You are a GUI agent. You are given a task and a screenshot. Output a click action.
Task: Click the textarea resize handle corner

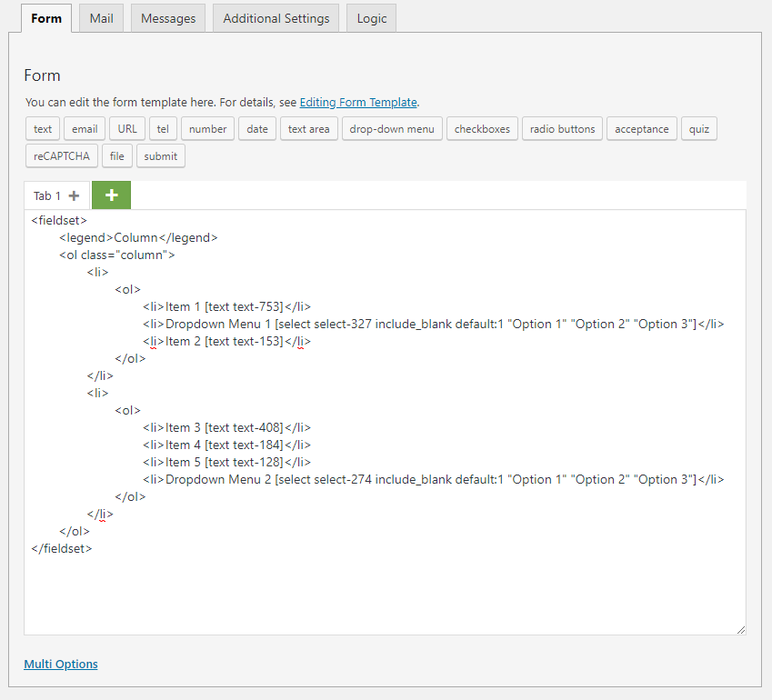tap(740, 629)
